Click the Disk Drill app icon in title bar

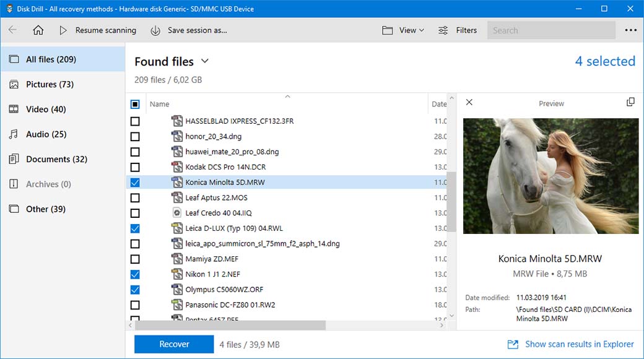pyautogui.click(x=9, y=9)
